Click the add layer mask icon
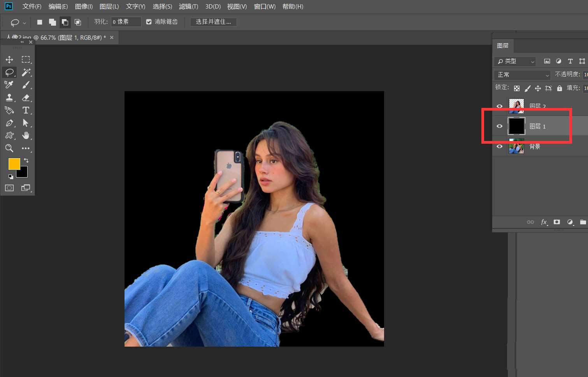 click(x=557, y=222)
